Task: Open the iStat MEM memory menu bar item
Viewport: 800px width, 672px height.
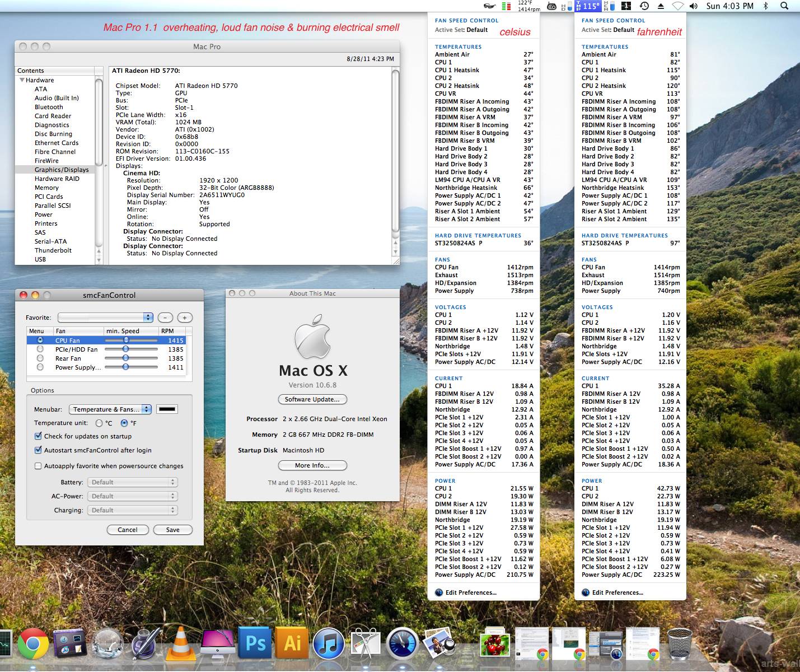Action: (x=610, y=6)
